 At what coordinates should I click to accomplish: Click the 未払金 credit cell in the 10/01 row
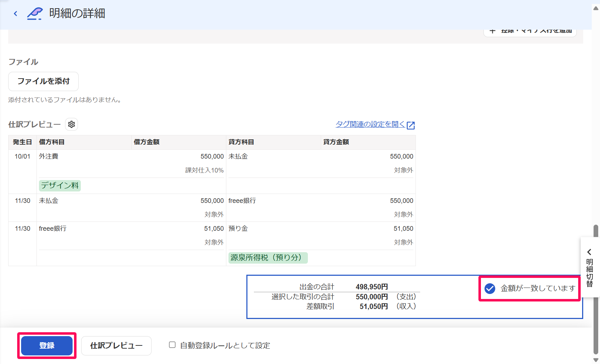point(238,156)
